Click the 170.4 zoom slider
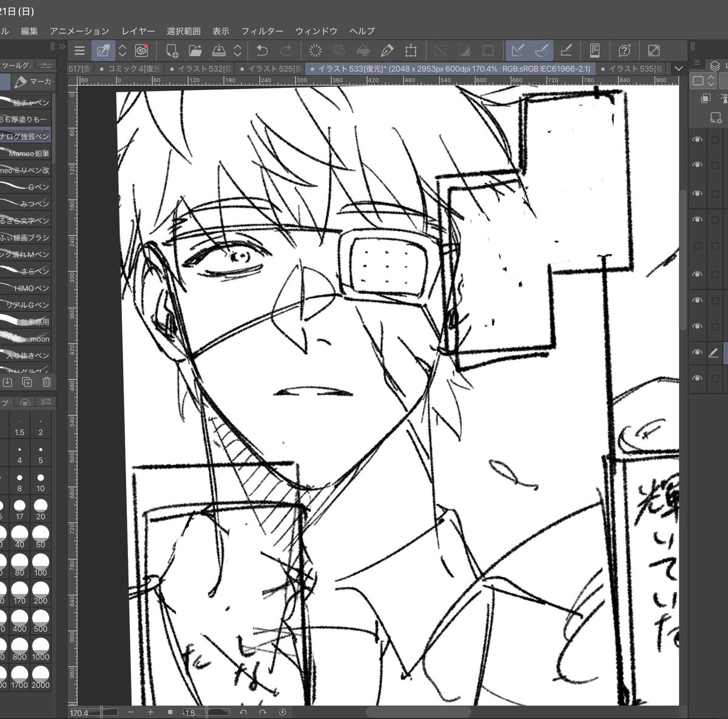This screenshot has height=719, width=728. [95, 712]
